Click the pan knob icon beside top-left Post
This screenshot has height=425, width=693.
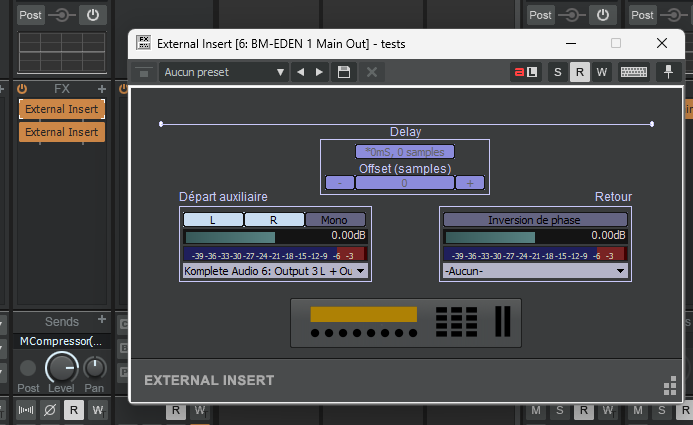point(62,15)
